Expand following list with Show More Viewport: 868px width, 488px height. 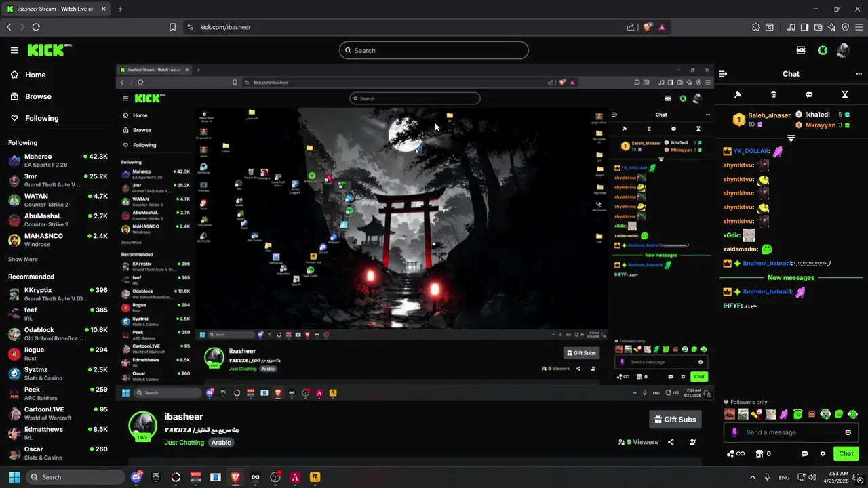coord(23,259)
